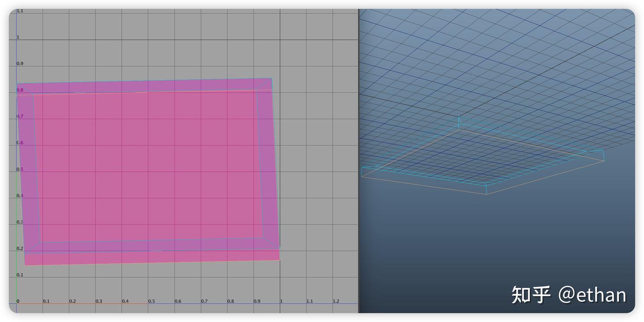Select the wireframe box in the 3D viewport
Screen dimensions: 644x322
coord(483,155)
